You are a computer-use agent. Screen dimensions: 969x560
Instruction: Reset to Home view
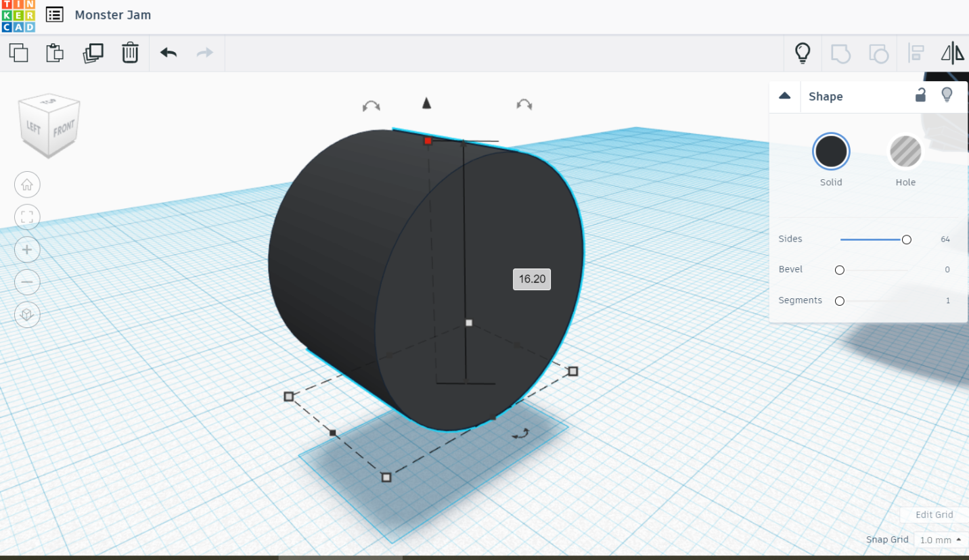coord(27,185)
